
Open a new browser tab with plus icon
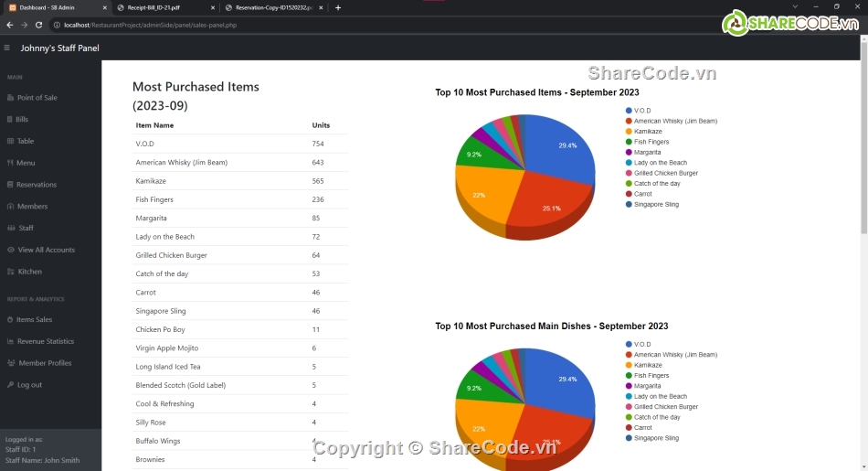[x=338, y=7]
